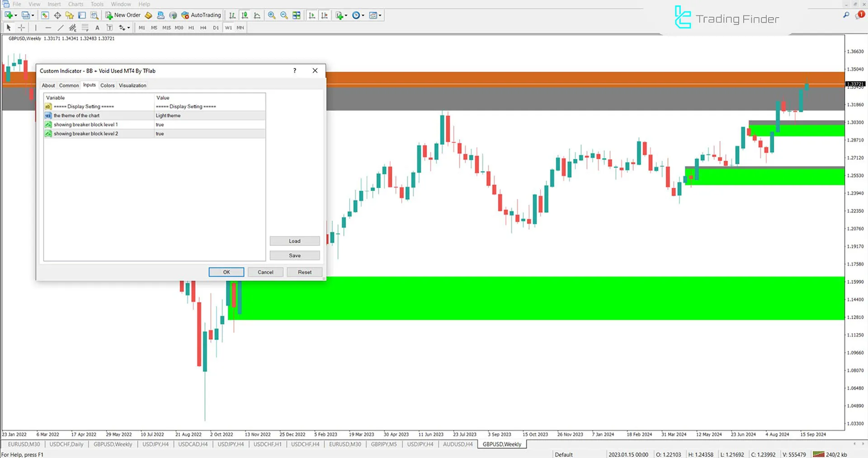Select text 'A' drawing tool

pos(97,28)
